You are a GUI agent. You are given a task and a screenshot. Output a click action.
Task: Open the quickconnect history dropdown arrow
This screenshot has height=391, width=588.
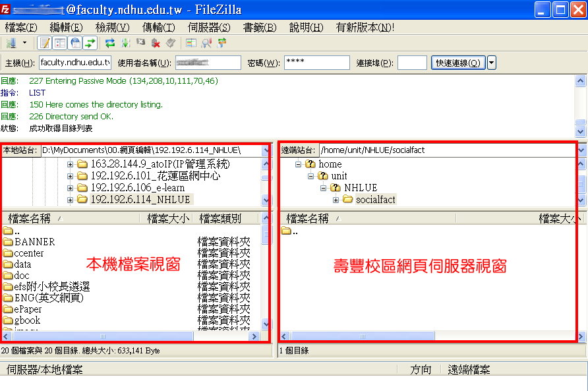(492, 63)
